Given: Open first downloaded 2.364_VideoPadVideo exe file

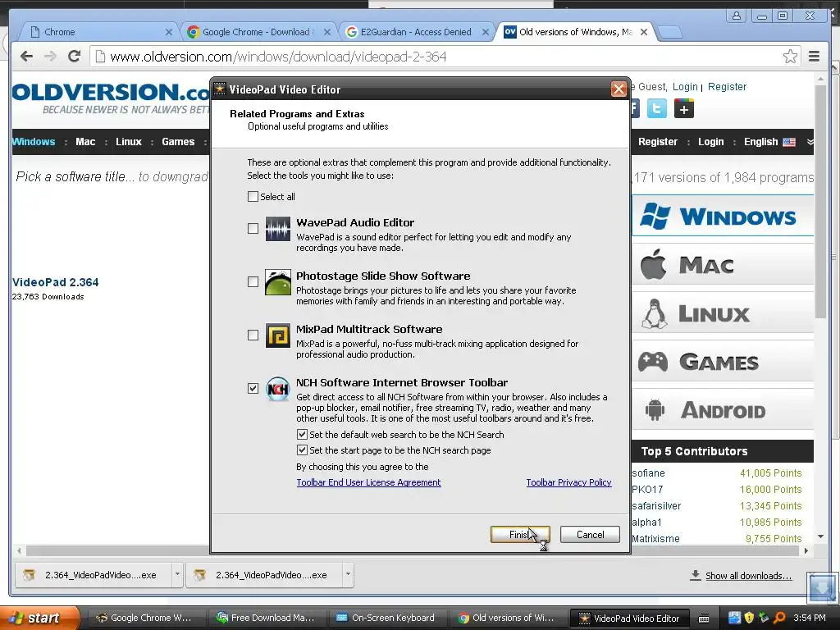Looking at the screenshot, I should (x=94, y=575).
